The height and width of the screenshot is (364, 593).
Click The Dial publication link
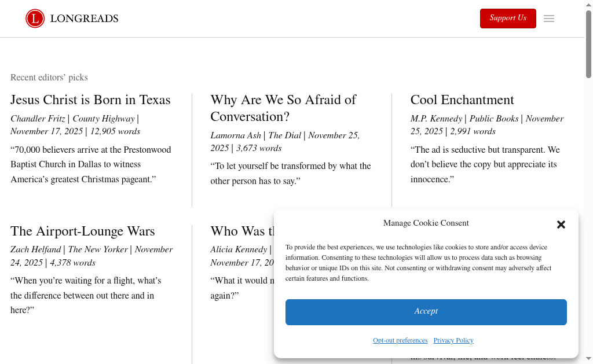(x=284, y=135)
